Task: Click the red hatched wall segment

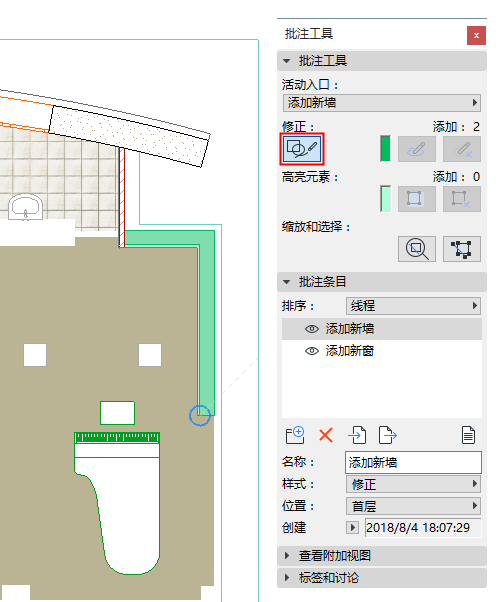Action: 122,198
